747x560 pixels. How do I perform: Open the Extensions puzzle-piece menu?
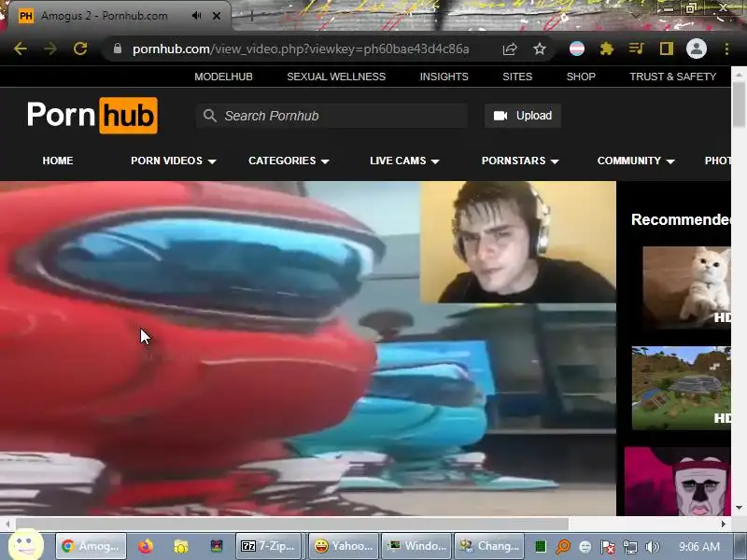[x=606, y=49]
